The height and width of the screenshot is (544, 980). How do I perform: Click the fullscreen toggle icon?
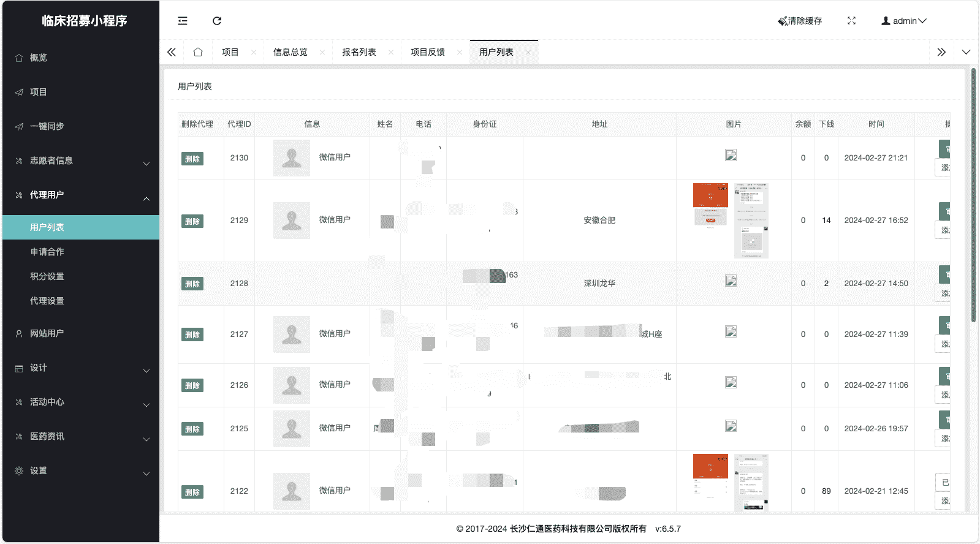(x=851, y=21)
